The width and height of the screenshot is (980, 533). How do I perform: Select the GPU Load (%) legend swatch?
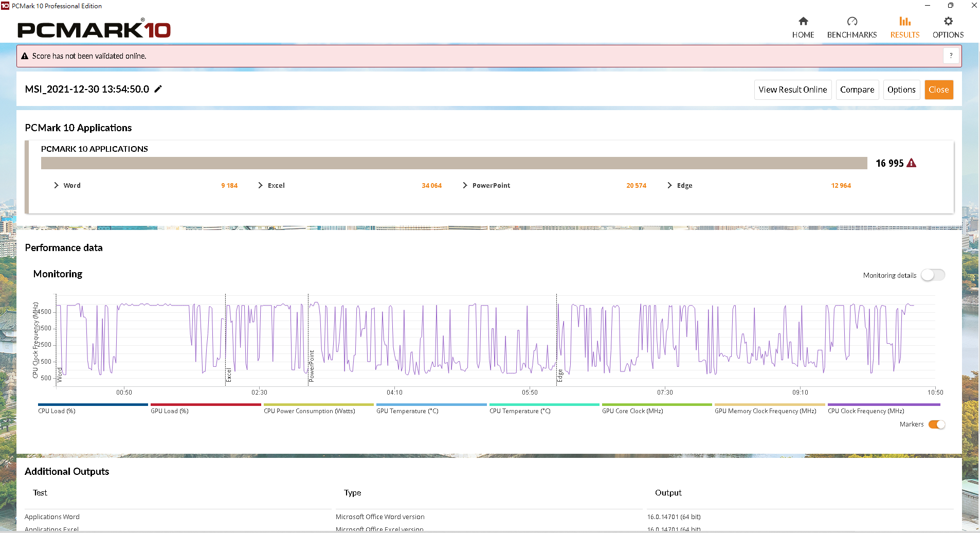click(206, 405)
